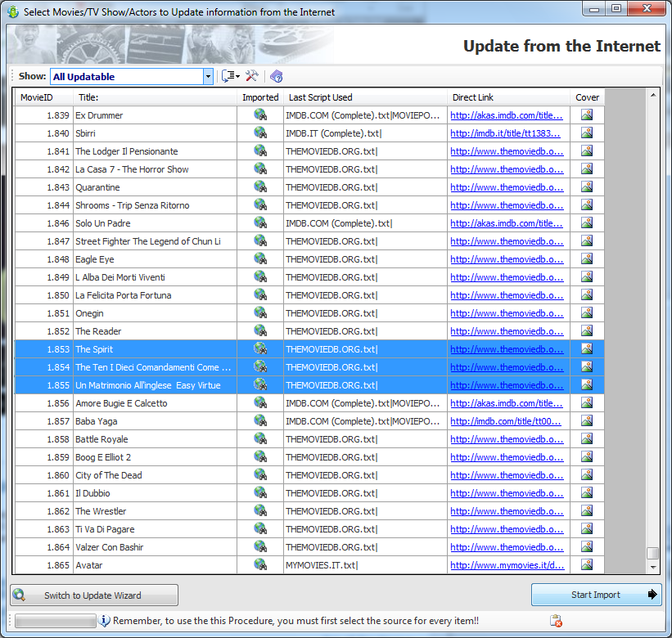Click the Imported globe icon for Ex Drummer

[260, 115]
